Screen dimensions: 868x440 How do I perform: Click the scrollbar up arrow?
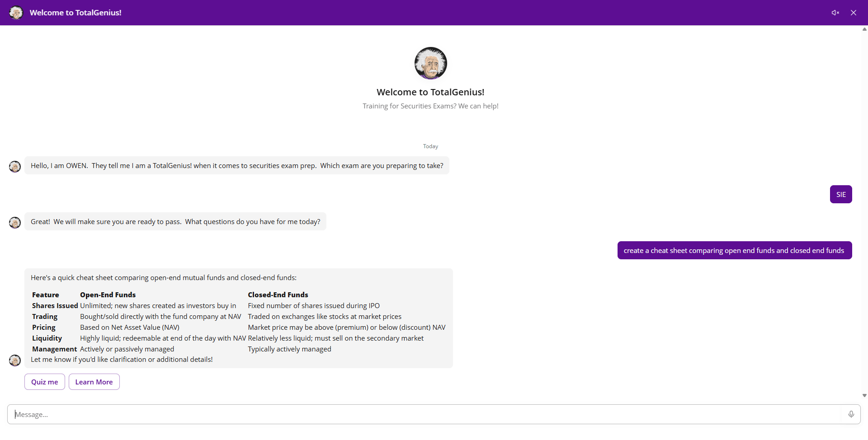click(x=864, y=29)
